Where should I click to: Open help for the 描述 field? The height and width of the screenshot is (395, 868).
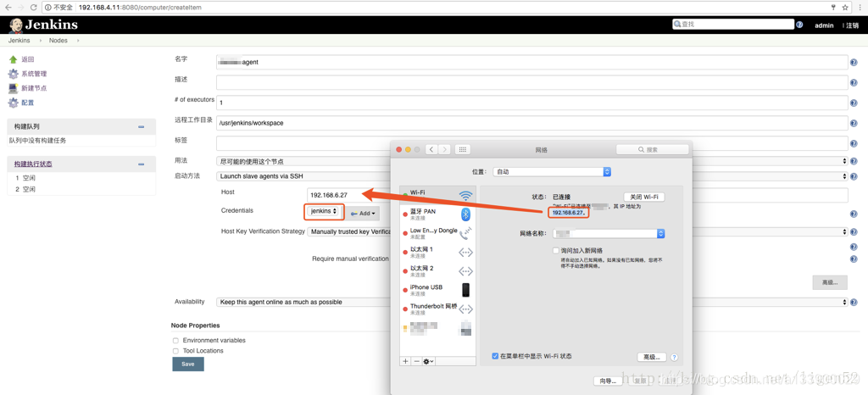[x=854, y=83]
